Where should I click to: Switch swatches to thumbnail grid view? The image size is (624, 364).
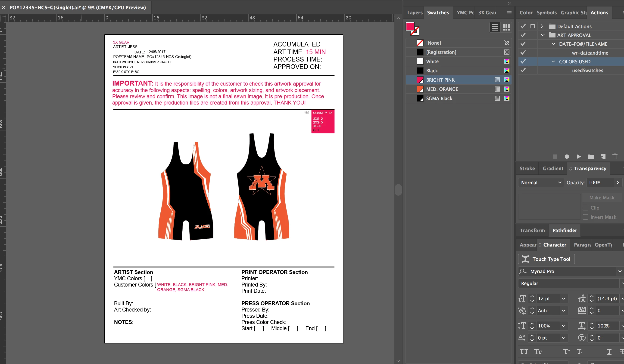(506, 27)
